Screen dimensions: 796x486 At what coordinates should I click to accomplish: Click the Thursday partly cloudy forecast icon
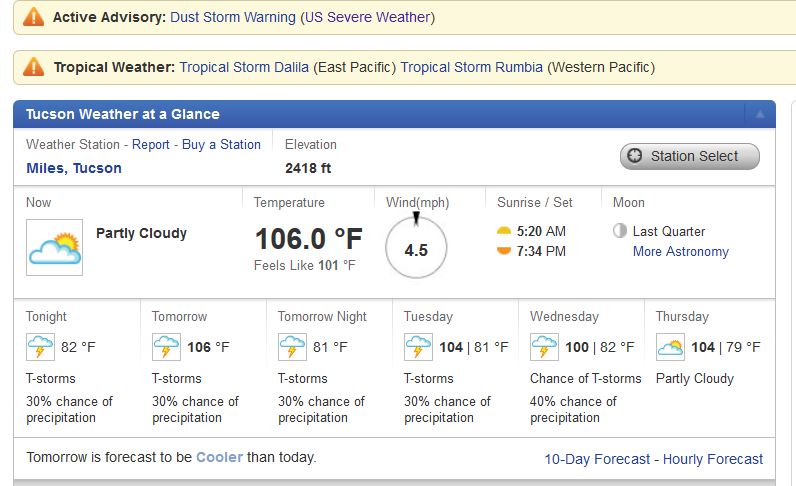670,348
